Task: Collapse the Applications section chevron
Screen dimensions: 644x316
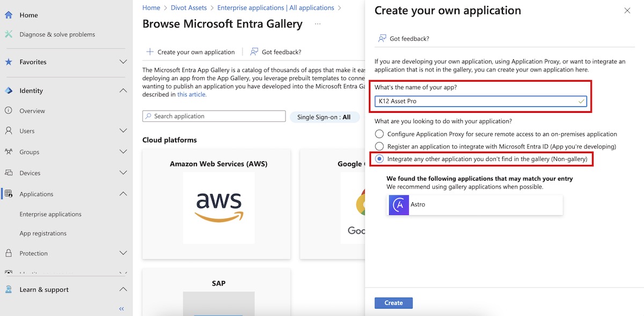Action: tap(123, 194)
